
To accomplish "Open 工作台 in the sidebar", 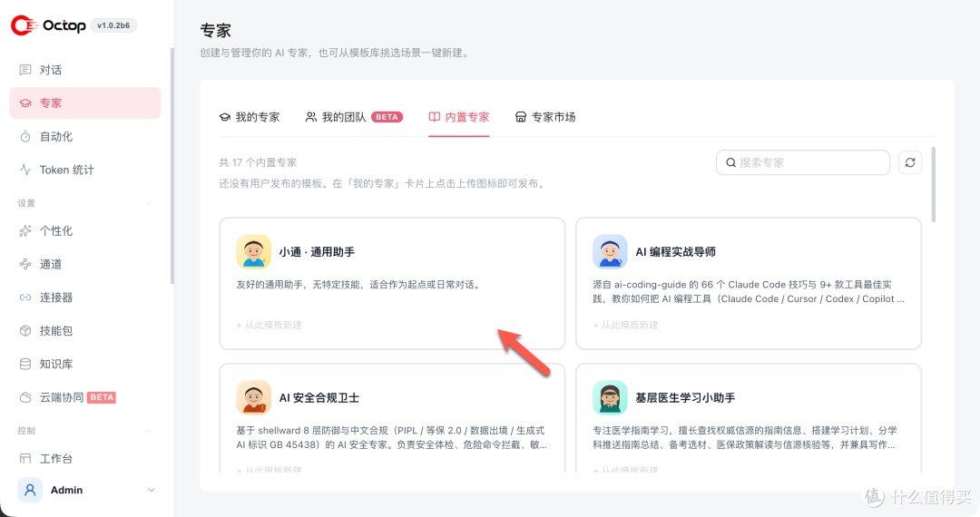I will pyautogui.click(x=85, y=458).
